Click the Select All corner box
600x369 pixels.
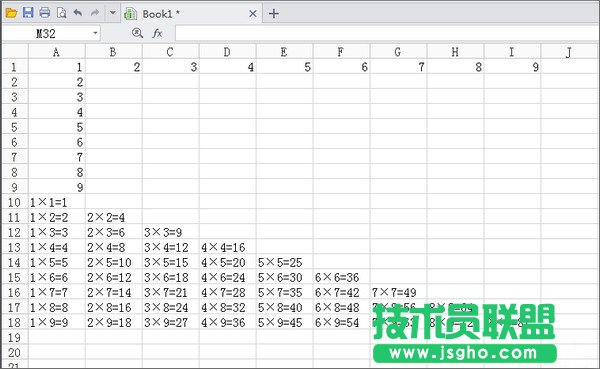tap(15, 52)
